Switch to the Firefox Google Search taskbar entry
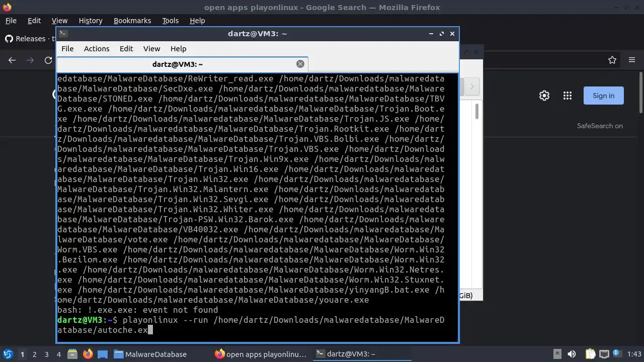The image size is (644, 362). [261, 354]
